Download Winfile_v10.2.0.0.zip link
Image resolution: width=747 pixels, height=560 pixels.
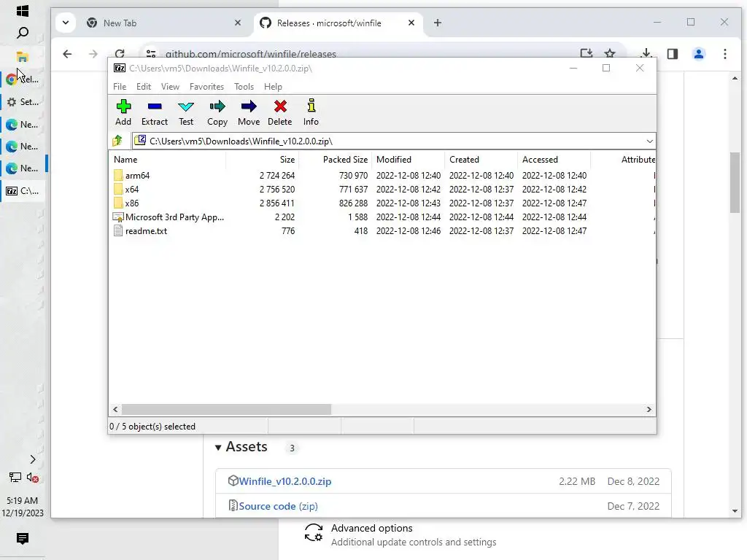285,481
